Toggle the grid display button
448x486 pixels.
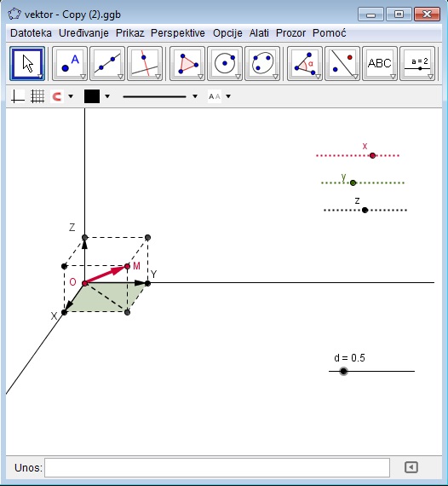coord(37,96)
